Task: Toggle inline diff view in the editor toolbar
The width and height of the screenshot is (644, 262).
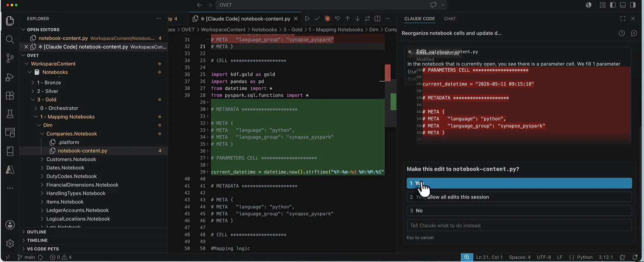Action: click(378, 19)
